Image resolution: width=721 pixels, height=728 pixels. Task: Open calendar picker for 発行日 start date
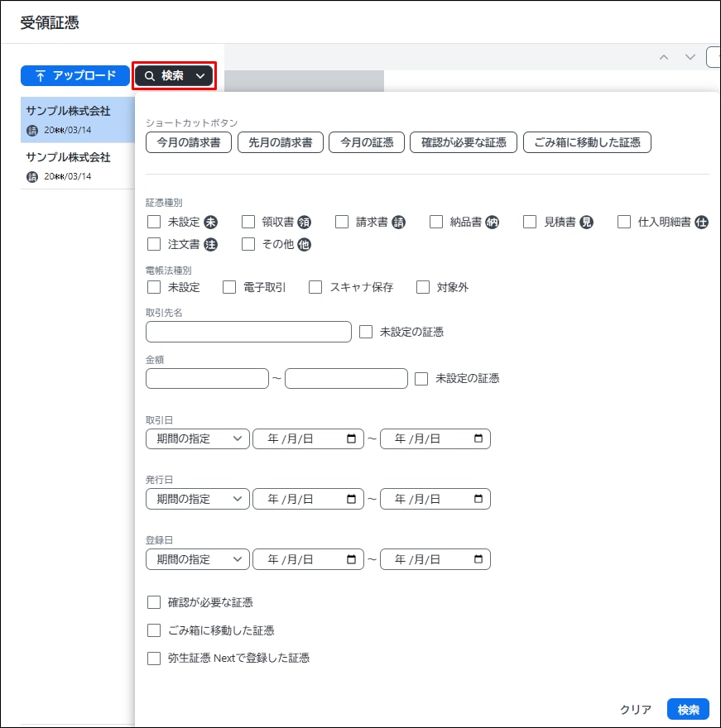(351, 499)
